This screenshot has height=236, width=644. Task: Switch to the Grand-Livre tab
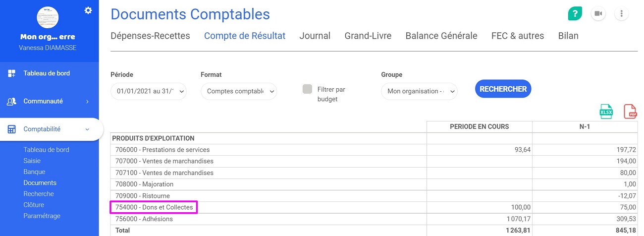[x=368, y=36]
